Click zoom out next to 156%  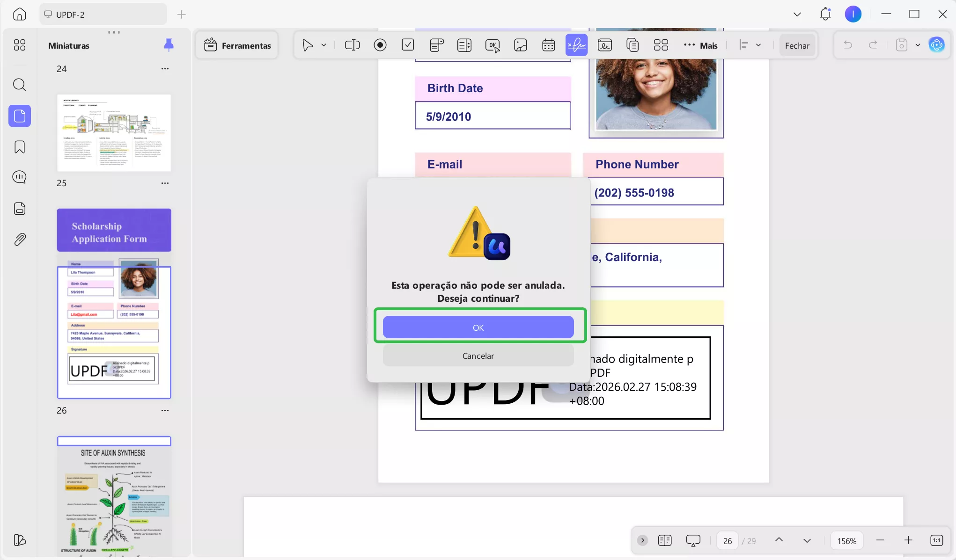[881, 540]
